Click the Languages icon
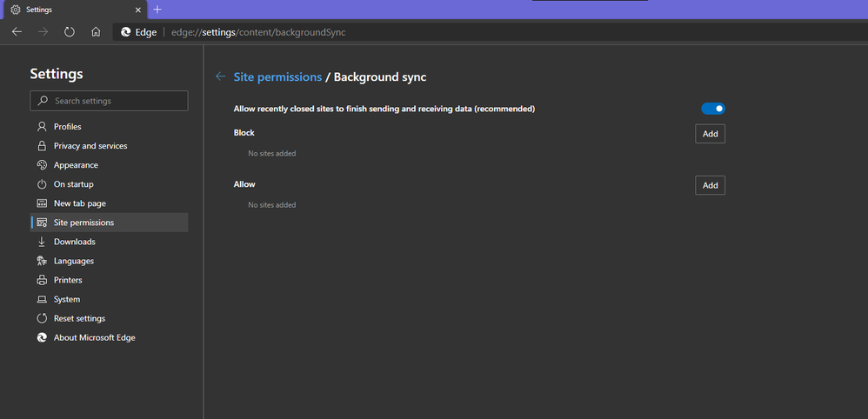 tap(42, 261)
